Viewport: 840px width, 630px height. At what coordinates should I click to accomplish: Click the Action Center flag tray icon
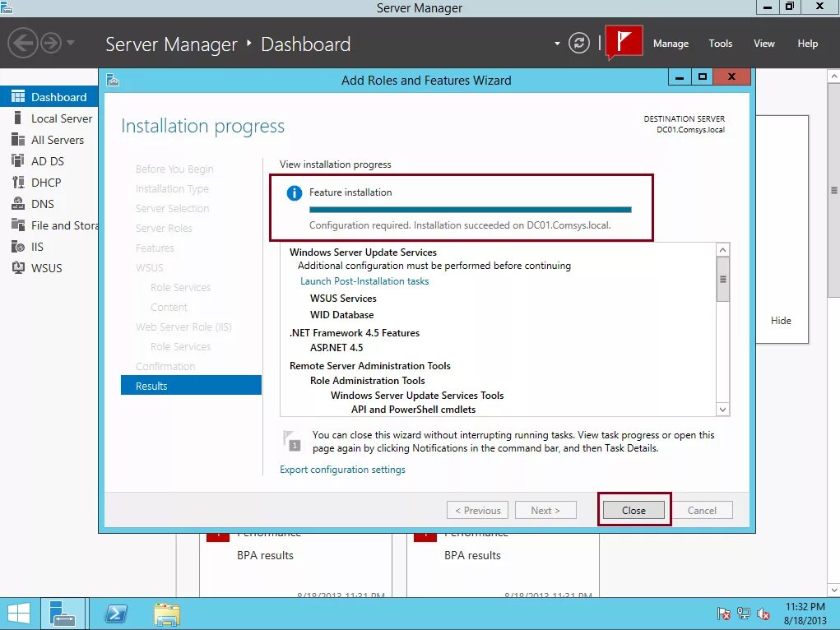[723, 614]
